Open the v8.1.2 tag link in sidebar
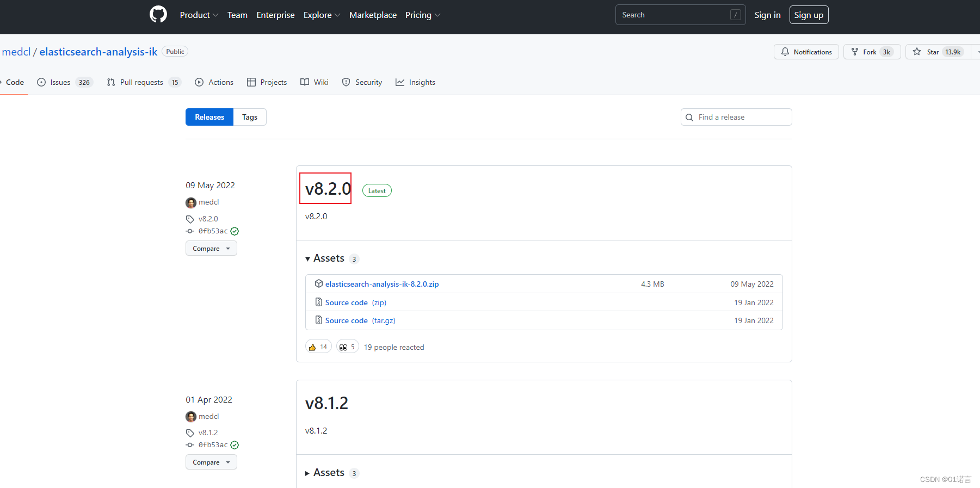This screenshot has height=488, width=980. [208, 433]
